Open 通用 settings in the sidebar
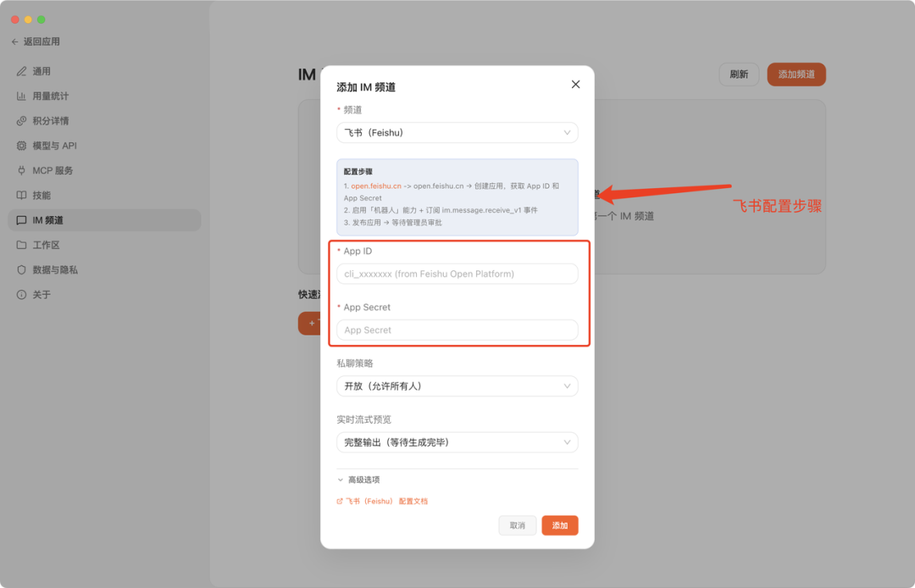This screenshot has height=588, width=915. [42, 71]
